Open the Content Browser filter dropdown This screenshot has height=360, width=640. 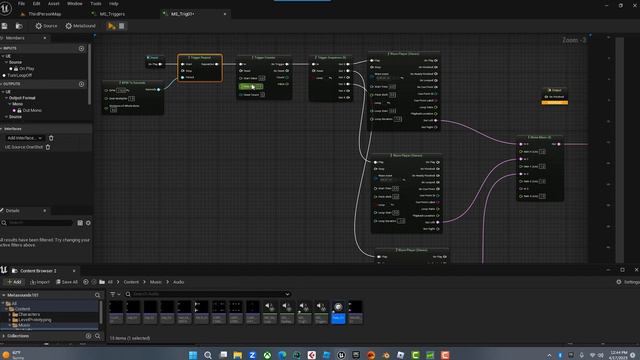click(x=116, y=294)
